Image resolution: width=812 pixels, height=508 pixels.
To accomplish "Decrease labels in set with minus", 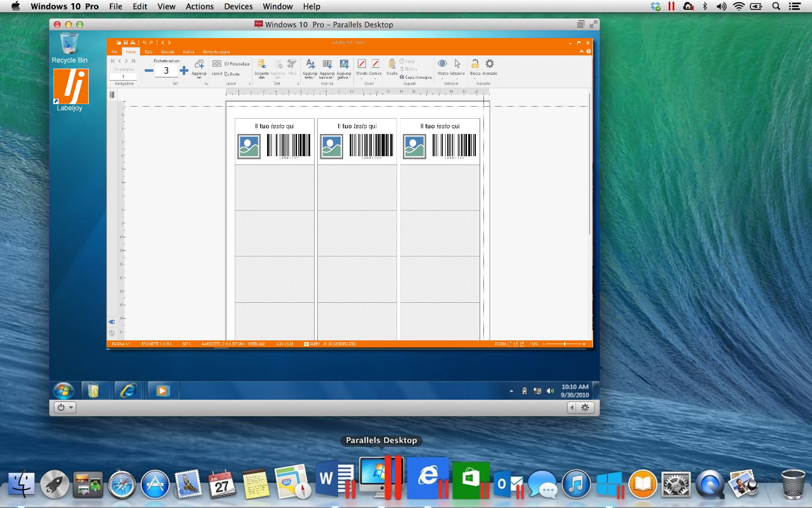I will point(149,70).
